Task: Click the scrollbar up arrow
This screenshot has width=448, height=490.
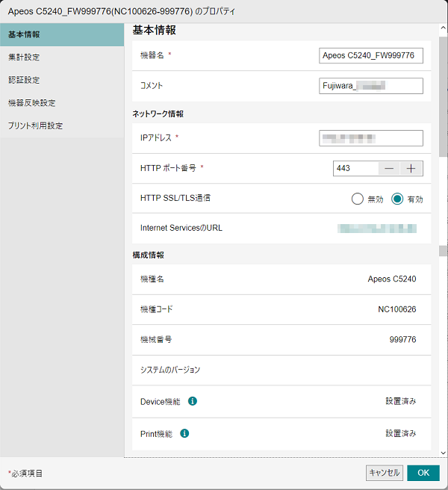Action: pyautogui.click(x=443, y=28)
